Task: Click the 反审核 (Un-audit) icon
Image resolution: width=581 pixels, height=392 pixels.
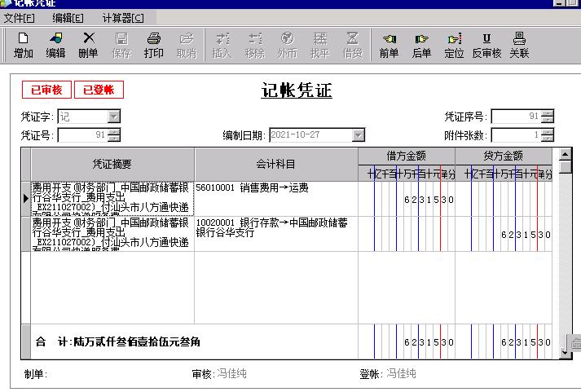Action: pos(486,46)
